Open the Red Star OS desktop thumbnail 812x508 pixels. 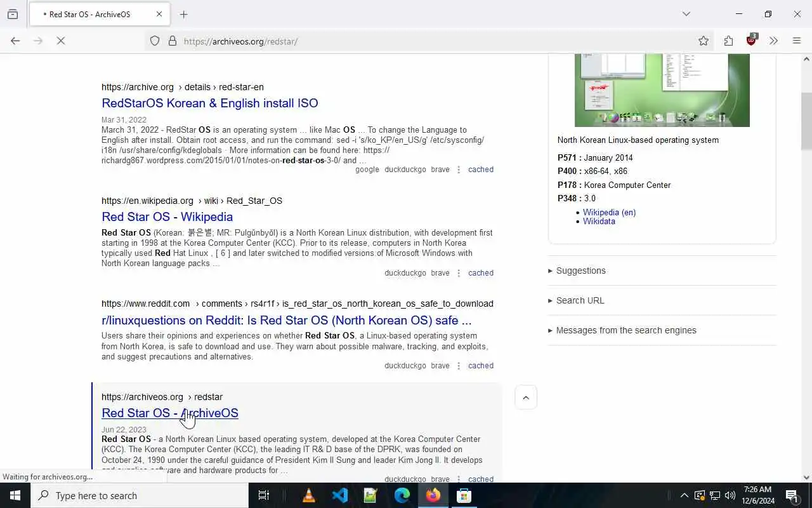662,90
